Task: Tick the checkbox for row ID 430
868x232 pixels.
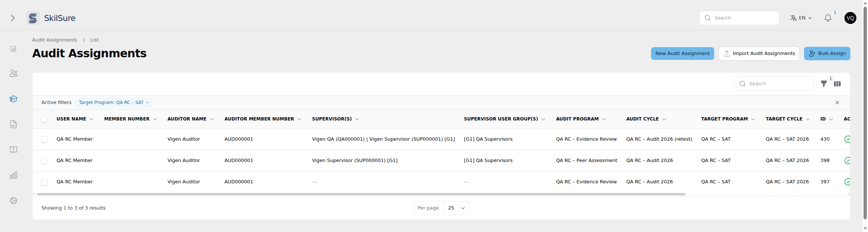Action: click(x=45, y=140)
